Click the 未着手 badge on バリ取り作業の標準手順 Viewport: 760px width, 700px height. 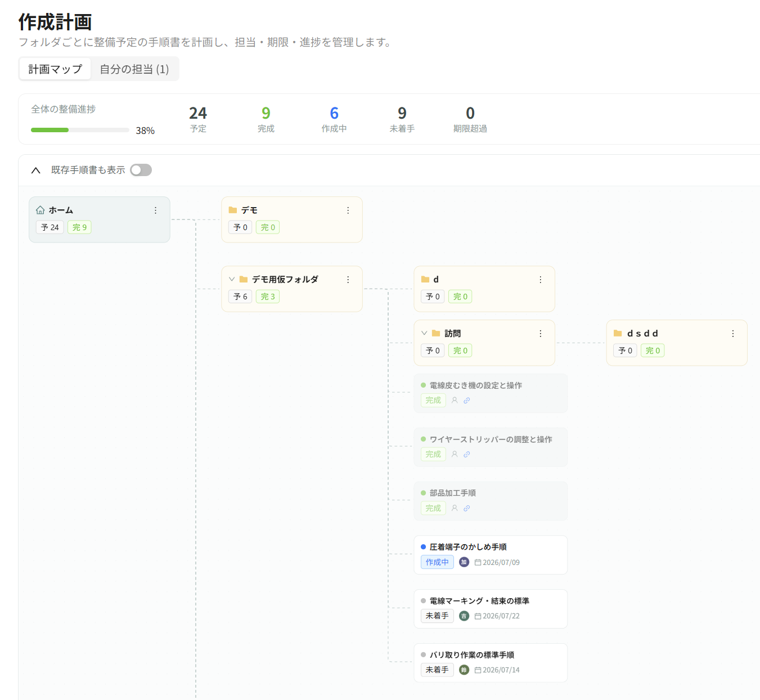[437, 670]
